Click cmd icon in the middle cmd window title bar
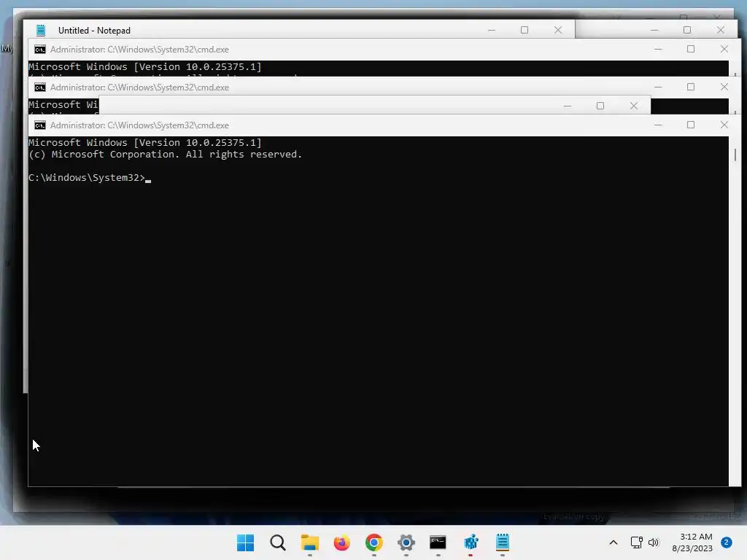This screenshot has width=747, height=560. [x=40, y=87]
